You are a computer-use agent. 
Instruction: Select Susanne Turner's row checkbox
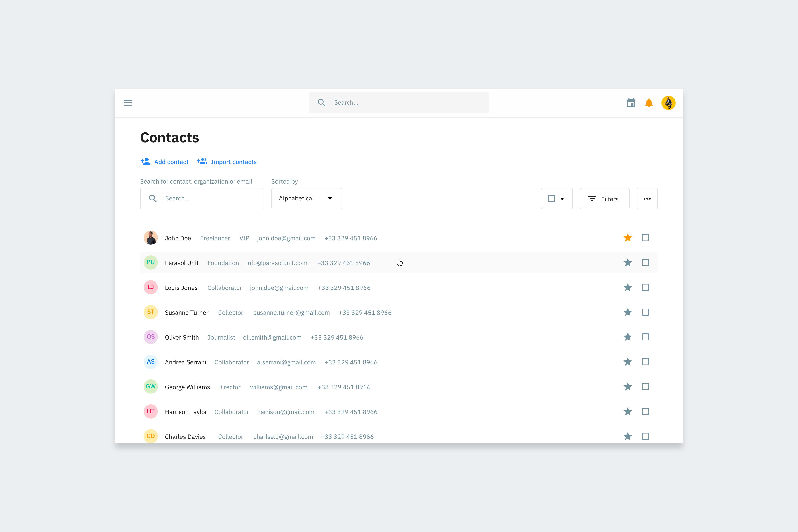[645, 312]
